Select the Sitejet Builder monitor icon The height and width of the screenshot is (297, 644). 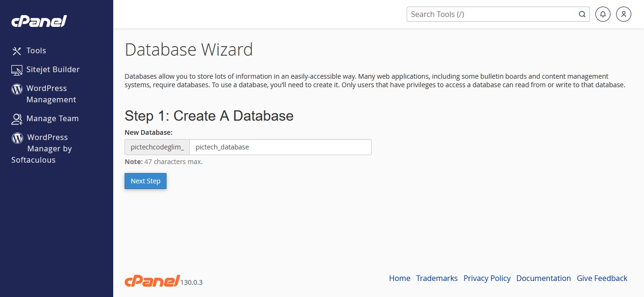[17, 70]
